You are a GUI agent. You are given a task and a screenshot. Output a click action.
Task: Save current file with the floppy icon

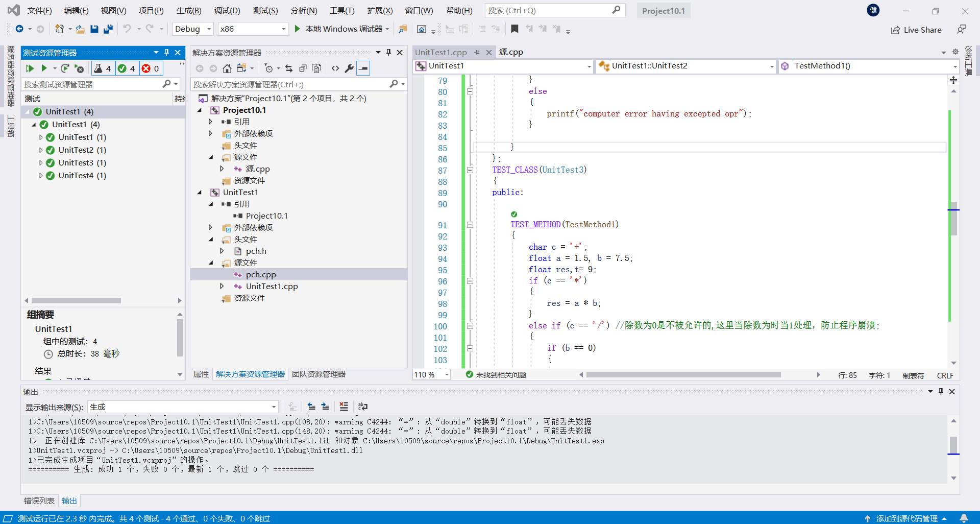(94, 29)
